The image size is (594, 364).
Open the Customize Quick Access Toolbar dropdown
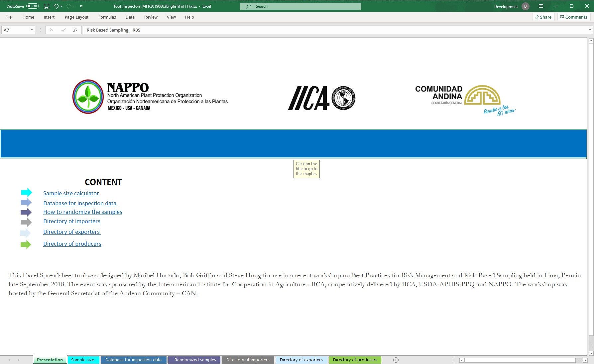(x=81, y=6)
